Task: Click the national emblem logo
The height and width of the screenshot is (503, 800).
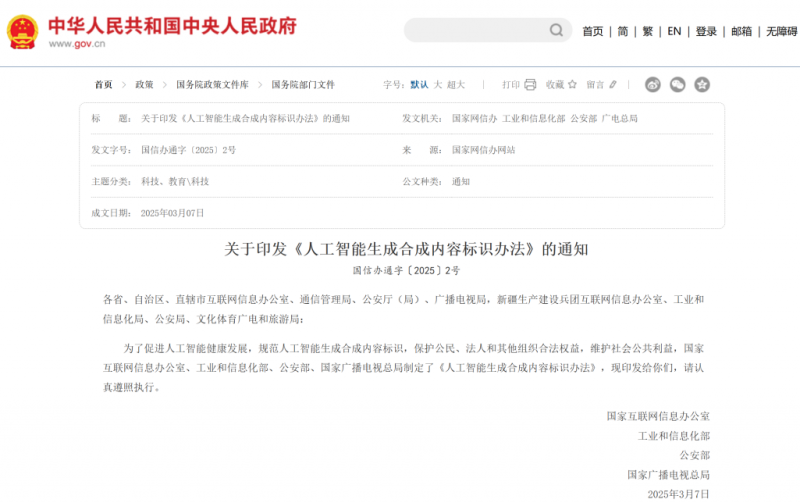Action: point(23,32)
